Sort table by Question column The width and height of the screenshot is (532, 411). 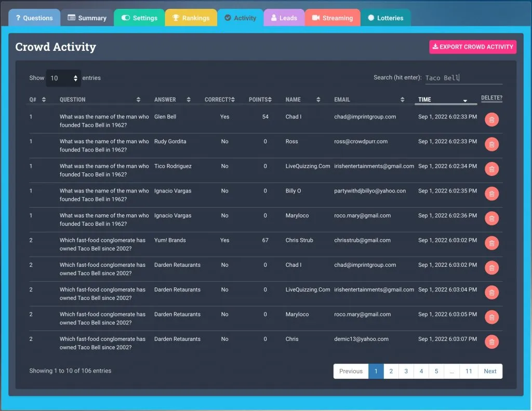click(x=100, y=100)
